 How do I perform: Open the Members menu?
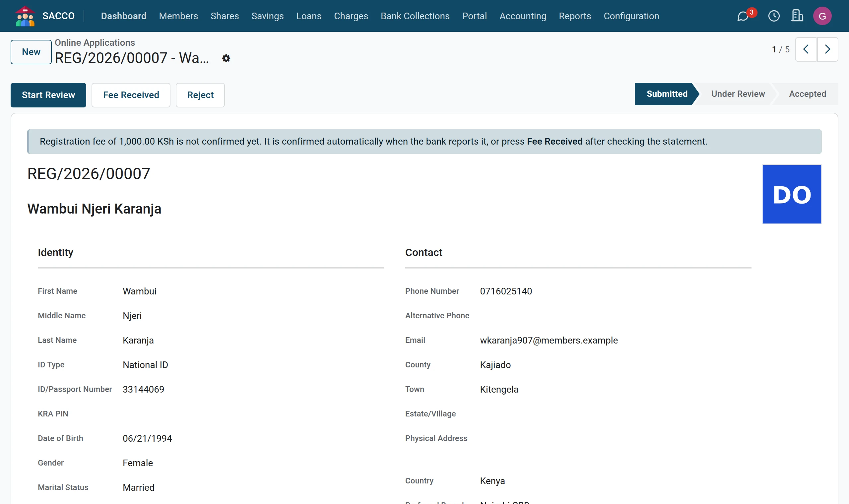(x=178, y=16)
